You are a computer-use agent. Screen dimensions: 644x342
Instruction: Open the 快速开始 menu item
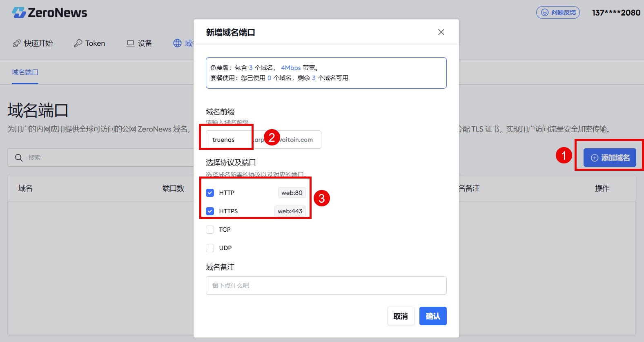coord(33,43)
